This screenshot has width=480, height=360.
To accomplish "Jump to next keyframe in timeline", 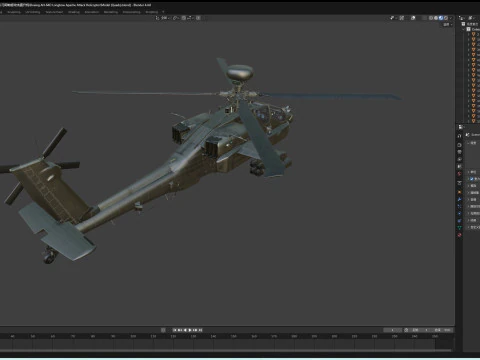I will [196, 330].
